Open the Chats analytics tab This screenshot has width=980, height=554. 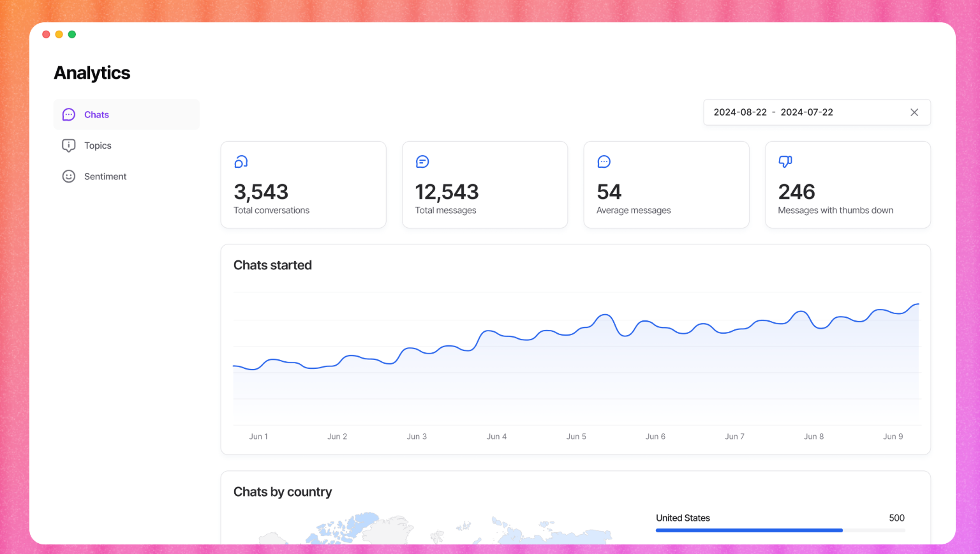coord(96,115)
